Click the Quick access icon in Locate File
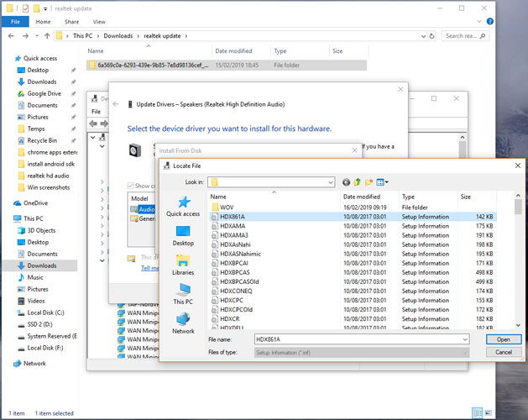This screenshot has width=528, height=420. click(x=183, y=204)
